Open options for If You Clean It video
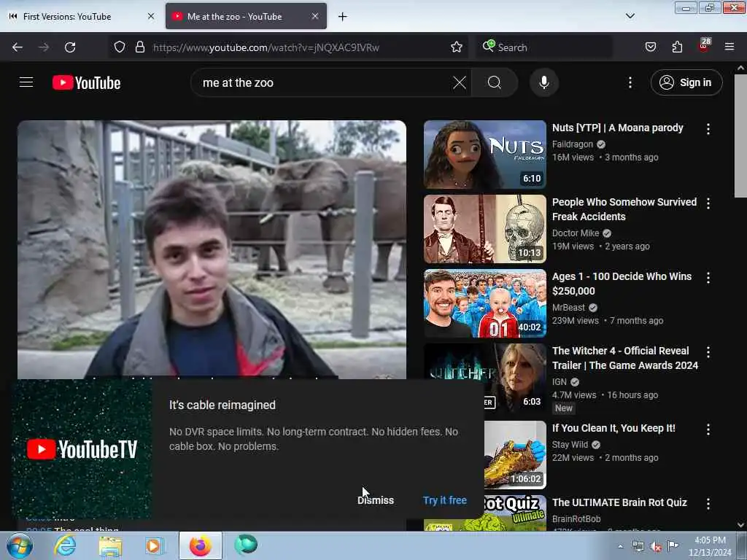The height and width of the screenshot is (560, 747). [708, 429]
